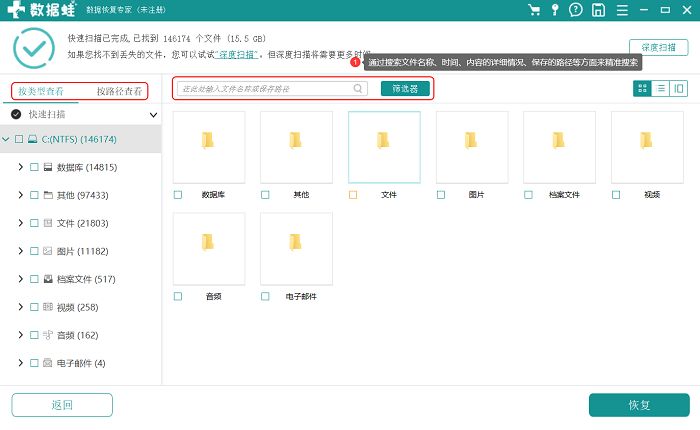
Task: Check the C:(NTFS) drive checkbox
Action: coord(19,139)
